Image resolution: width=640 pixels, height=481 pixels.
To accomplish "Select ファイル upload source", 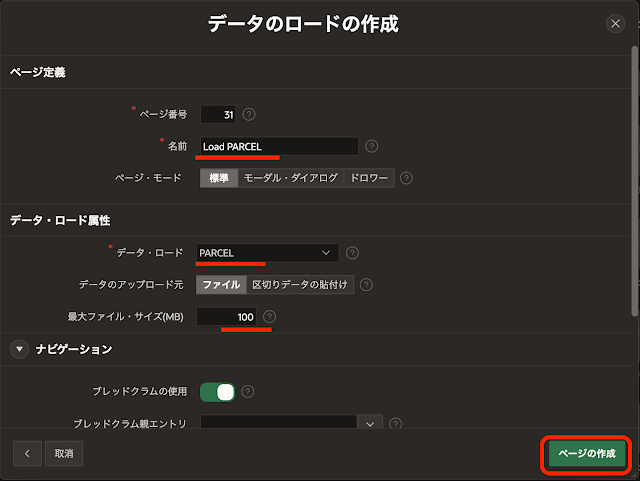I will coord(221,285).
